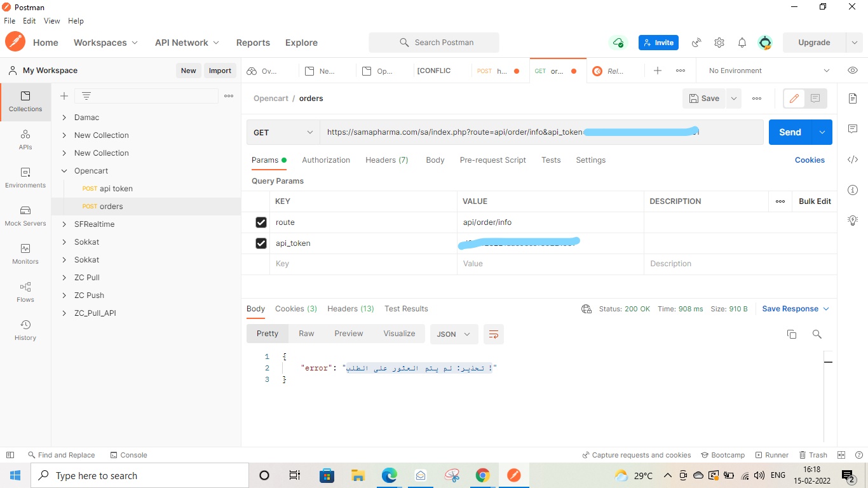Image resolution: width=868 pixels, height=488 pixels.
Task: Copy the response body with copy icon
Action: (792, 334)
